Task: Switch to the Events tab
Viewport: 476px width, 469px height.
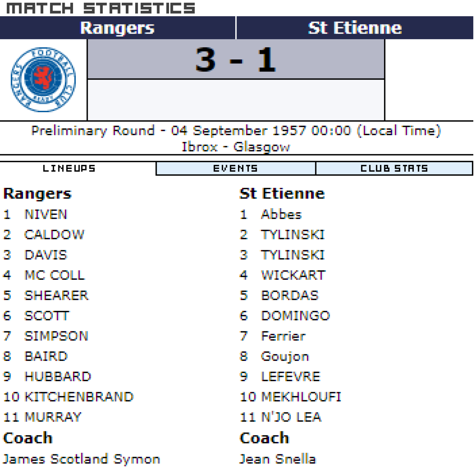Action: click(236, 168)
